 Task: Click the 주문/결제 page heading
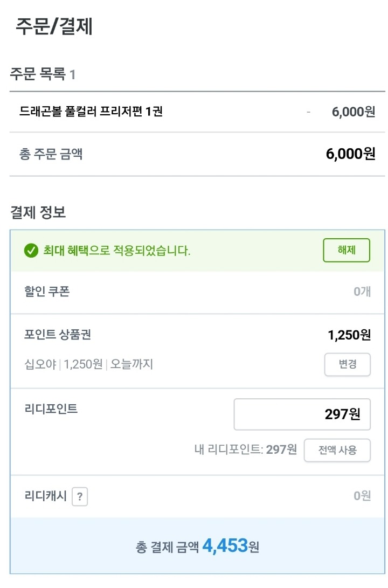coord(54,26)
